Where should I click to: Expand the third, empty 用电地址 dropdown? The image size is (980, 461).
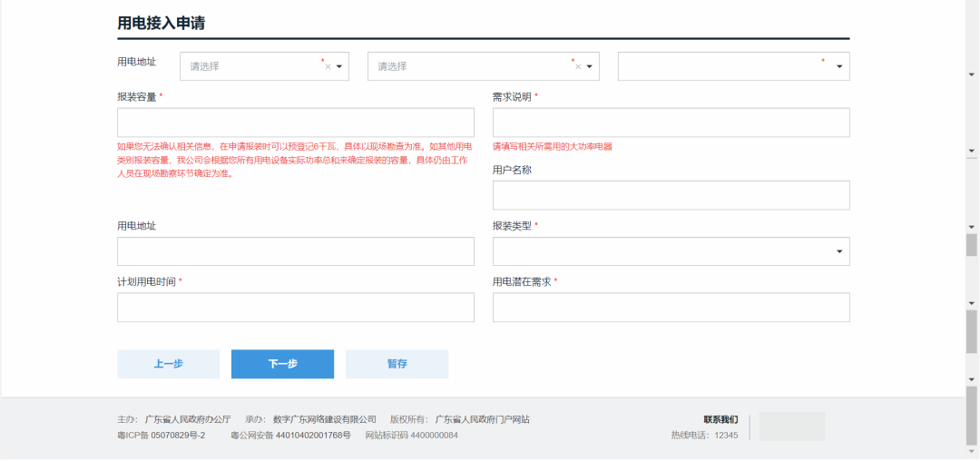[x=839, y=67]
